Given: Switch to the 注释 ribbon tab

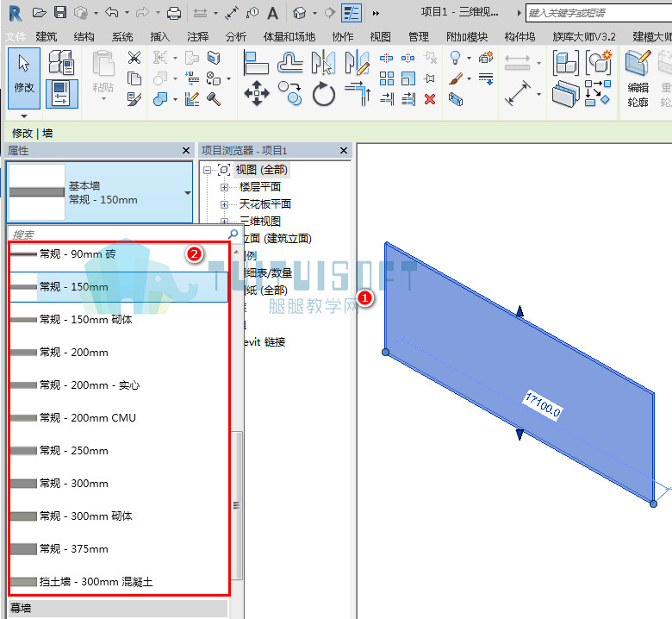Looking at the screenshot, I should [197, 37].
